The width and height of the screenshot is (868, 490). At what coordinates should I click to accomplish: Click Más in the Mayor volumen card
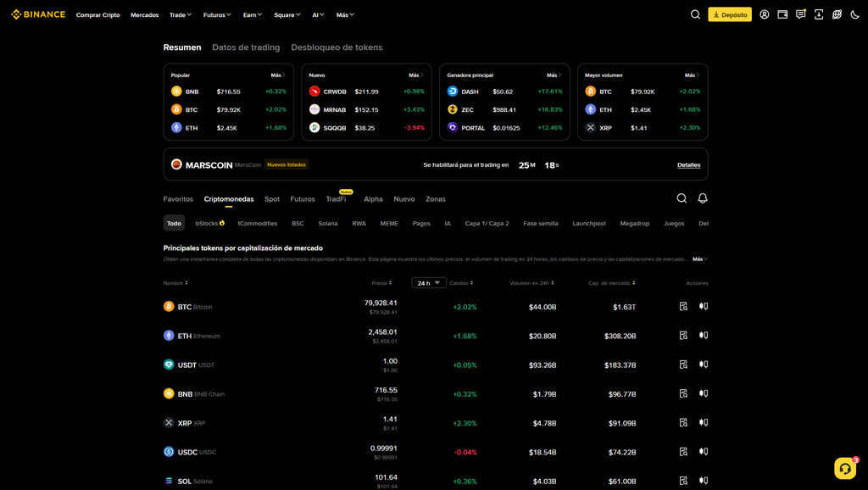692,75
